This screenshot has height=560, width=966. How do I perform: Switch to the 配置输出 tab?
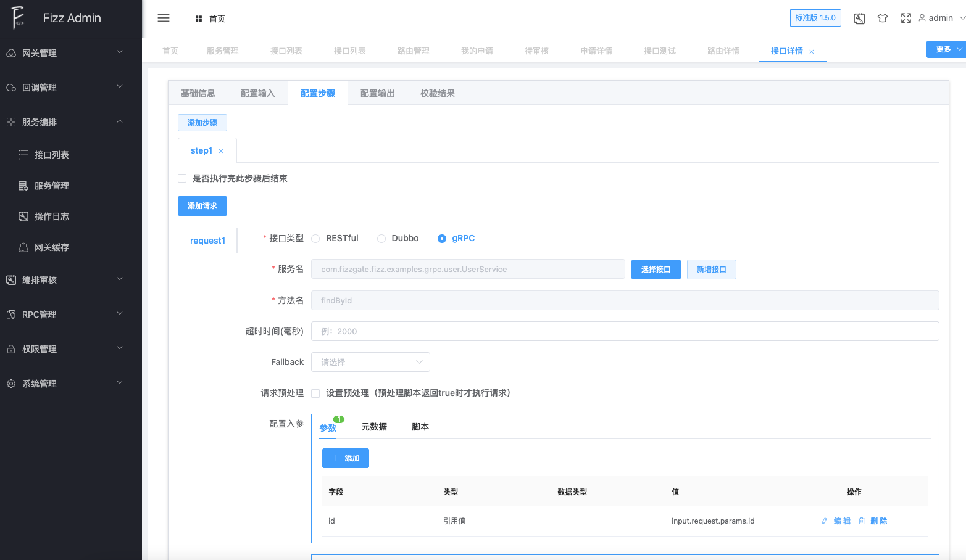click(377, 93)
